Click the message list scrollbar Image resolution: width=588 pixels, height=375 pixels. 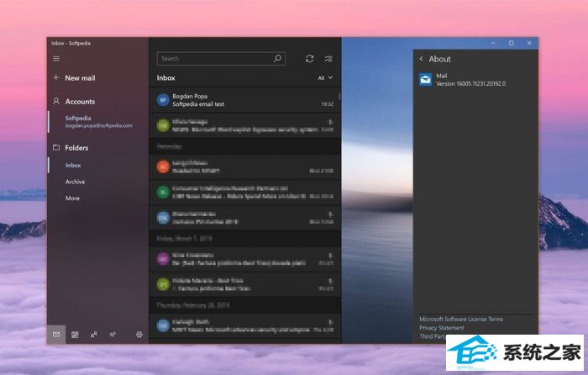339,97
